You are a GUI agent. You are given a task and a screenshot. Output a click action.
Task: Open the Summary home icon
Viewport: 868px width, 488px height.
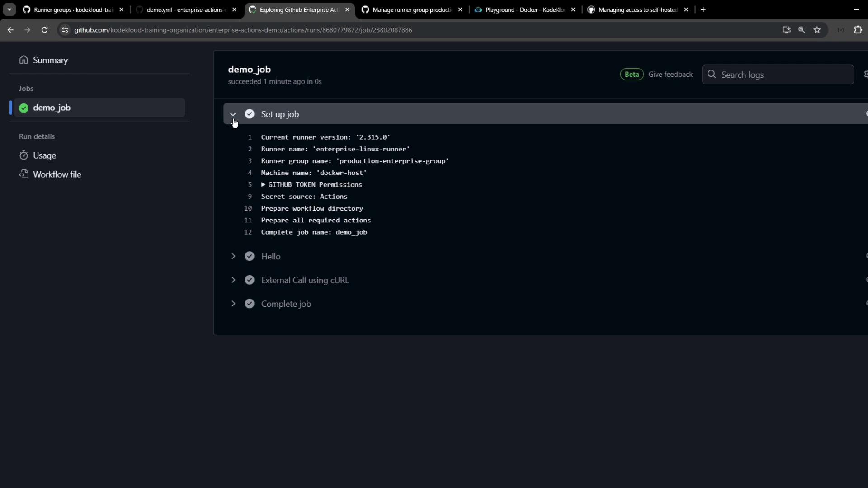click(24, 60)
